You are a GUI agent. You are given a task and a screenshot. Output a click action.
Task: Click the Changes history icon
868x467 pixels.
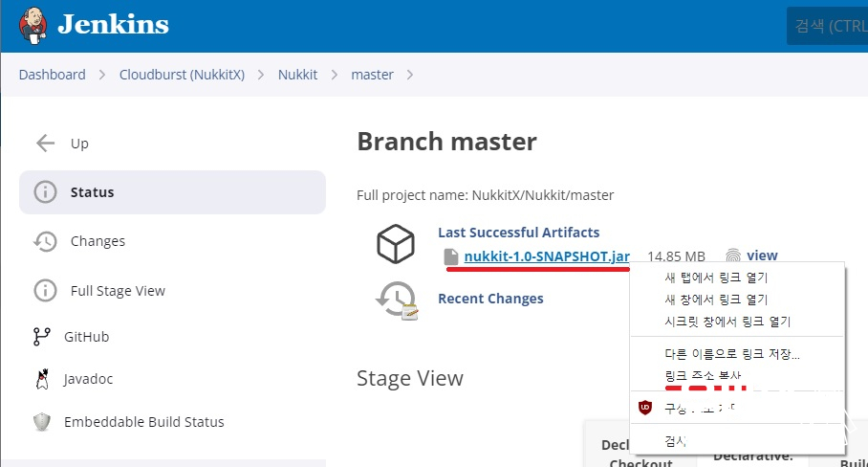45,241
